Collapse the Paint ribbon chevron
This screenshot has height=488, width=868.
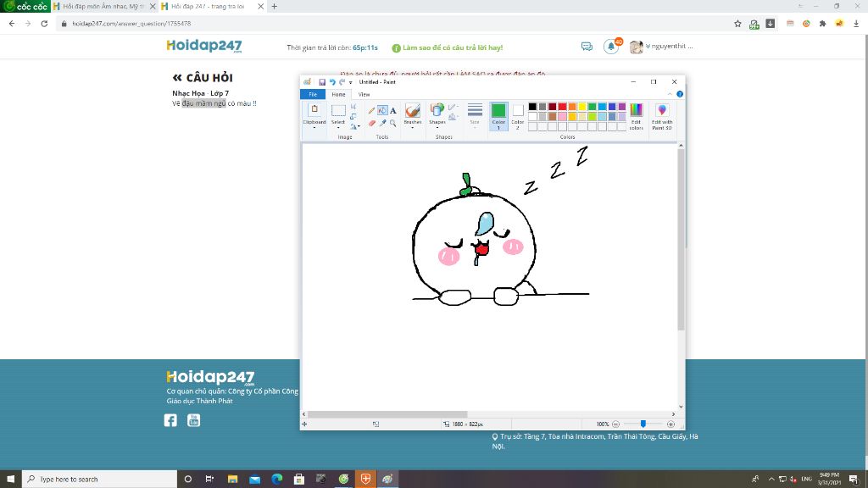(670, 94)
